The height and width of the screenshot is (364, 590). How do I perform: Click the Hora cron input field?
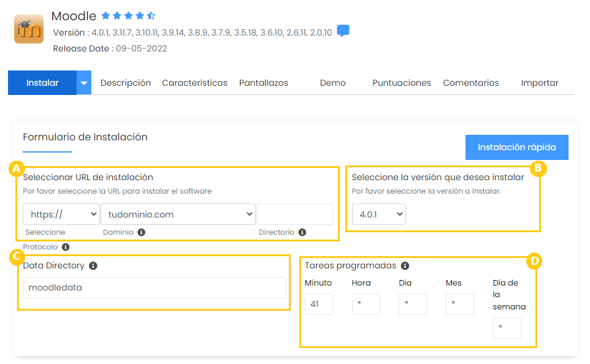click(x=366, y=304)
